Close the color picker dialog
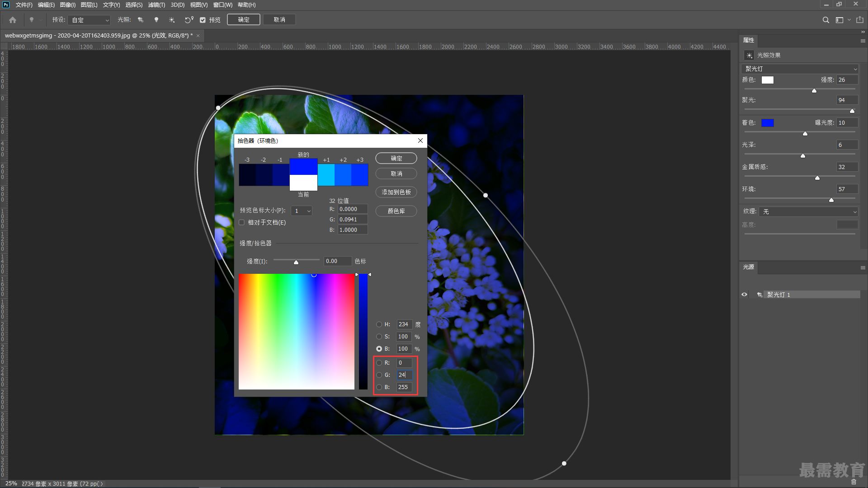The width and height of the screenshot is (868, 488). pos(420,141)
